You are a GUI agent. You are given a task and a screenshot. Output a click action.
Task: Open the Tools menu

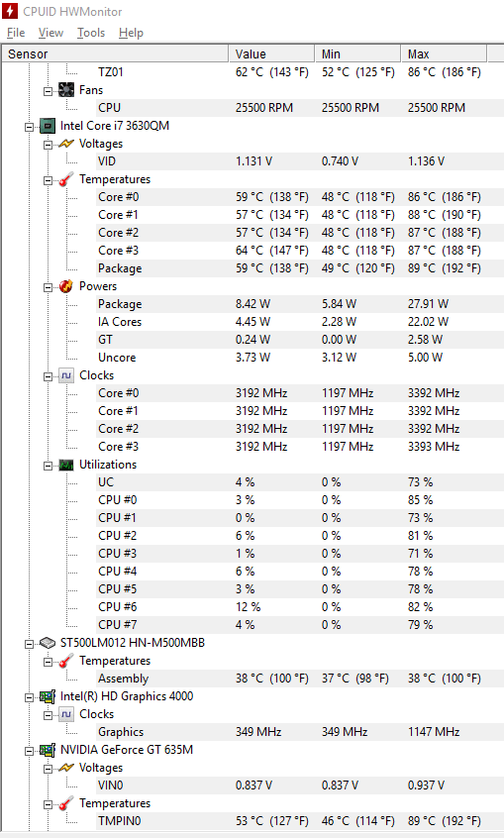click(x=91, y=33)
